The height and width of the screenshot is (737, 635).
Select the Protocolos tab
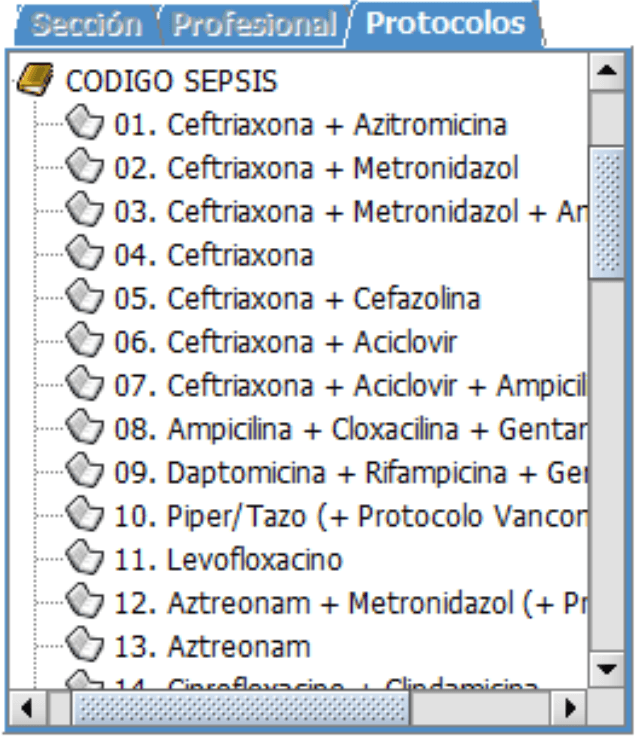[445, 25]
